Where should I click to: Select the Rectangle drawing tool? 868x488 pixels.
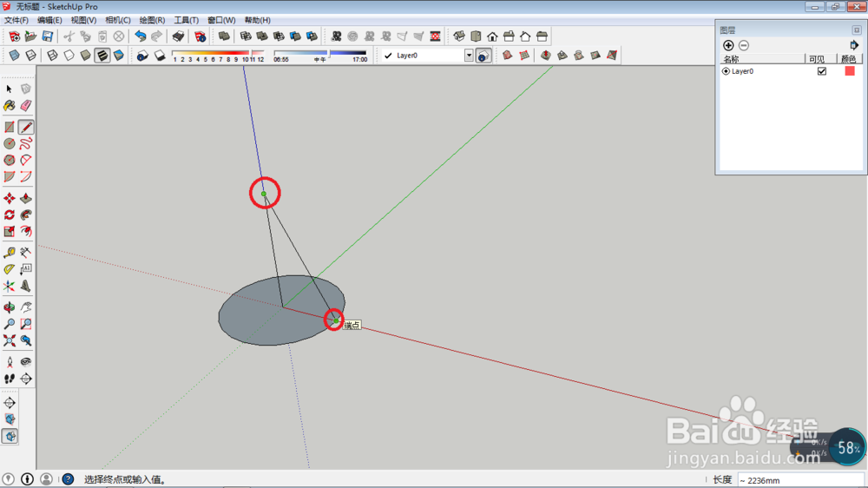tap(9, 127)
